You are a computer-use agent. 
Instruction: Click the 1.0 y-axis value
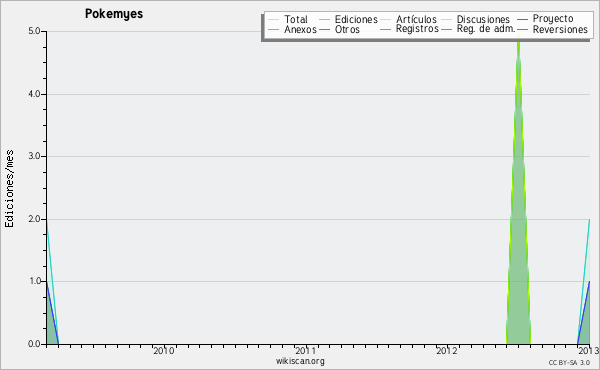coord(34,281)
